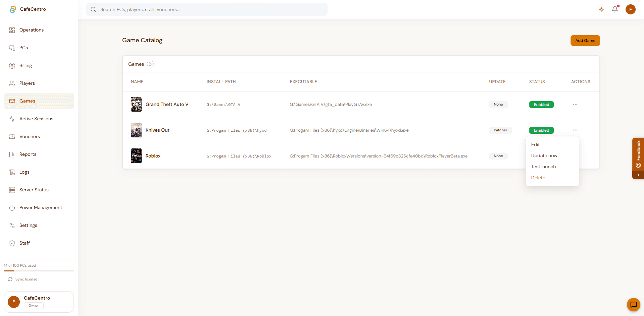Open the Billing section
This screenshot has height=316, width=644.
point(39,66)
